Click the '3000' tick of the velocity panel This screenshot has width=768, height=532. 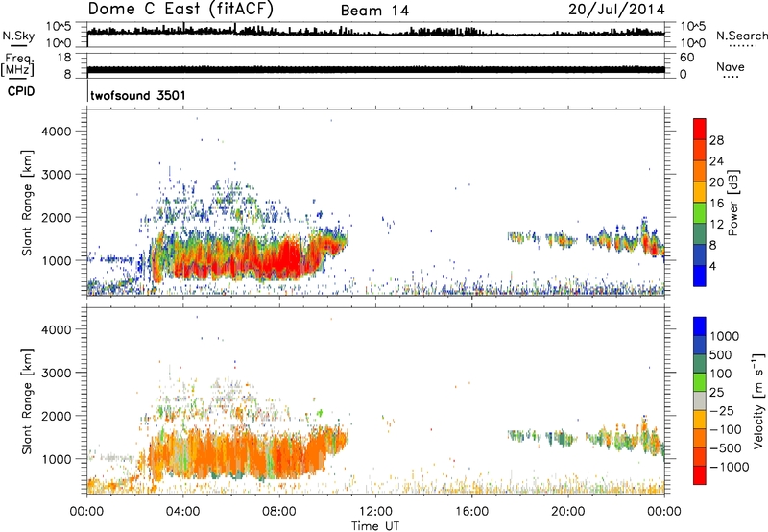click(x=57, y=373)
